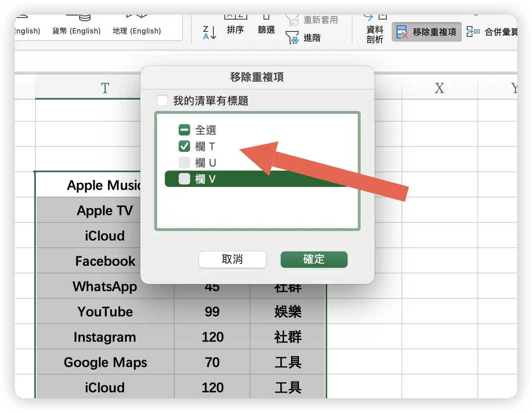The height and width of the screenshot is (413, 532).
Task: Open the 排序 sort dialog button
Action: coord(235,24)
